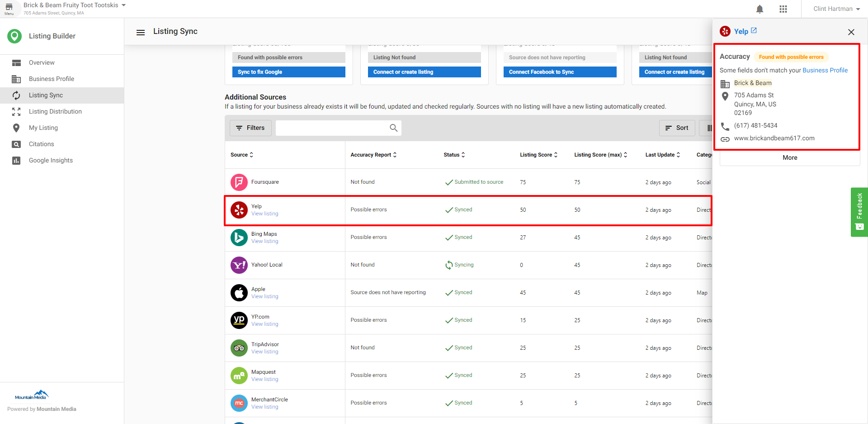Click the Filters button
This screenshot has height=424, width=868.
tap(250, 128)
